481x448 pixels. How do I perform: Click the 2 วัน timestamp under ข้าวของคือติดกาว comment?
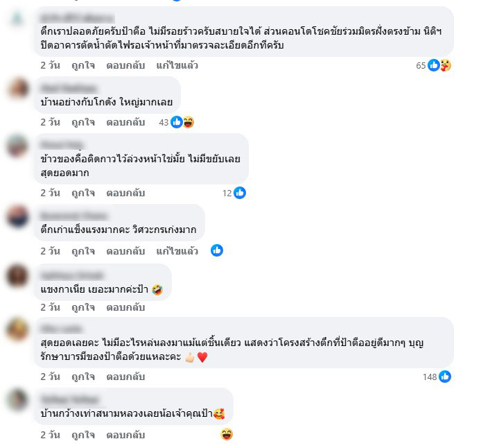[x=50, y=193]
